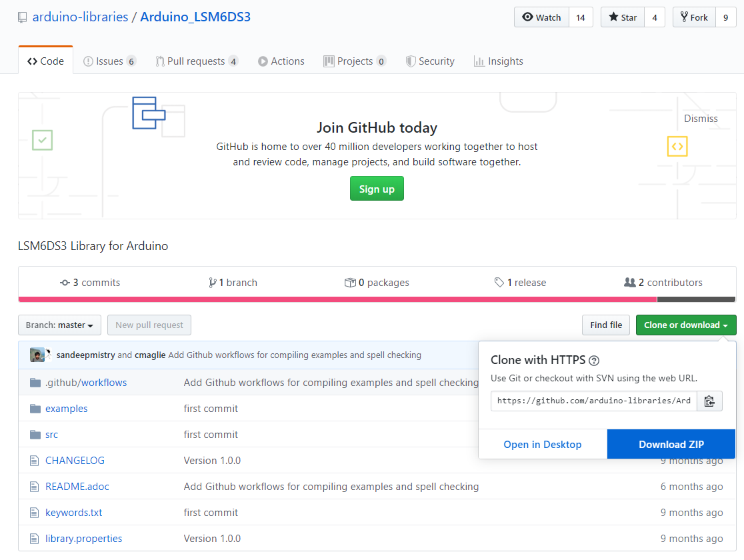This screenshot has width=744, height=560.
Task: Open the Pull requests tab
Action: coord(197,61)
